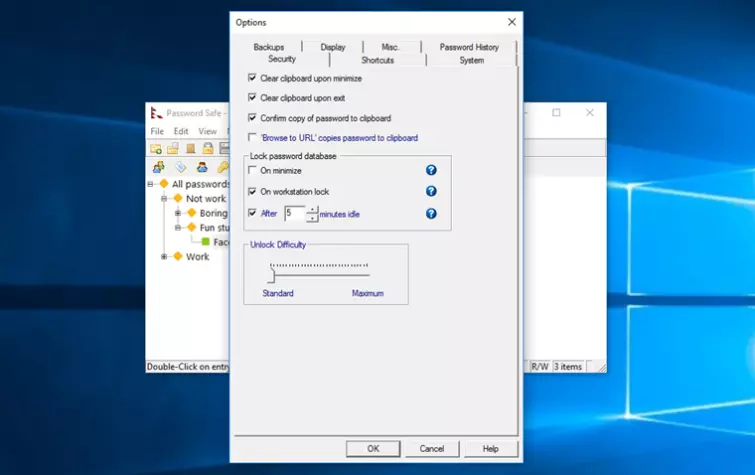Collapse the Not work tree group
This screenshot has width=755, height=475.
[x=164, y=199]
